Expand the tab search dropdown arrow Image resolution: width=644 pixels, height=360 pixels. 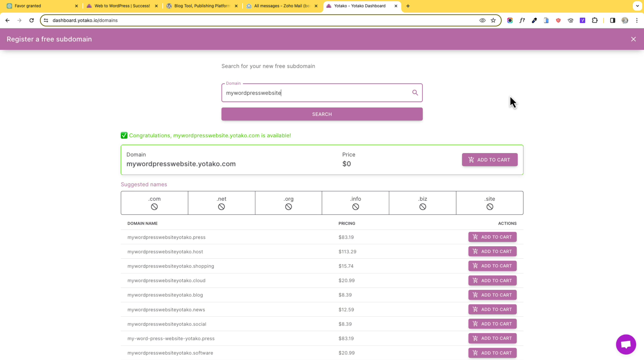(x=637, y=6)
